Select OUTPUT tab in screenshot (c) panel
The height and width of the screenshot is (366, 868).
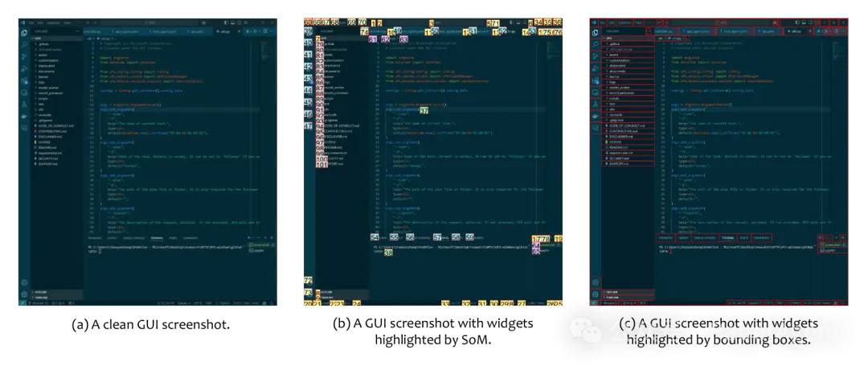pos(686,238)
